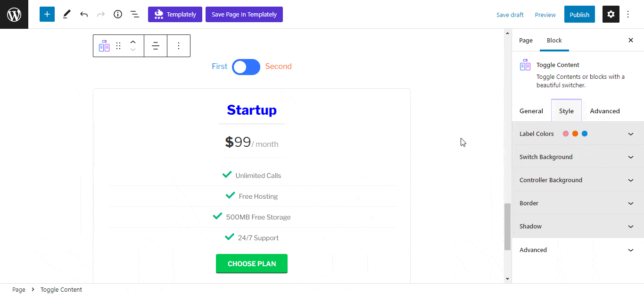
Task: Open the editor Options three-dot menu
Action: 628,14
